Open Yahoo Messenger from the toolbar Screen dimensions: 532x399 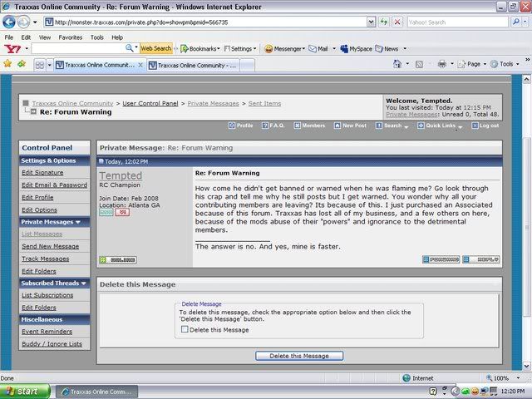click(x=284, y=49)
